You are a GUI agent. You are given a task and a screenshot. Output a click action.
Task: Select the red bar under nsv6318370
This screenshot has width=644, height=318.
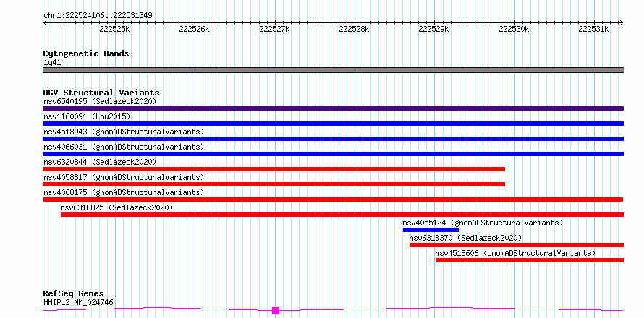click(517, 245)
